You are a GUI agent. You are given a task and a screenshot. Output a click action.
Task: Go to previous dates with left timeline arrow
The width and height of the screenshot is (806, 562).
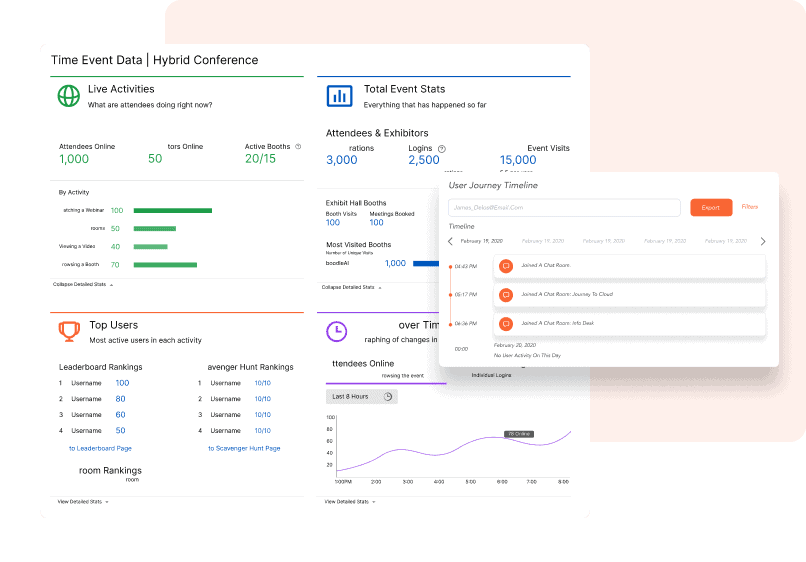click(451, 241)
